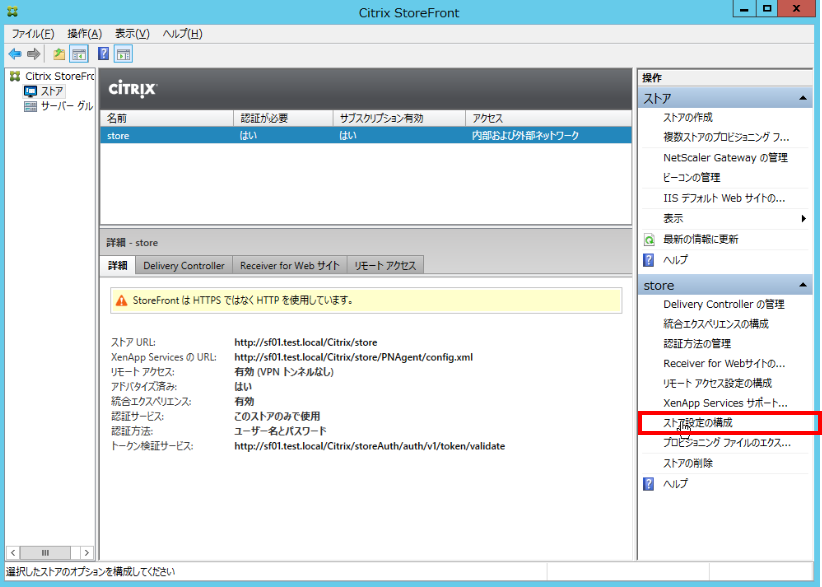Click プロビジョニング ファイルのエクス... action
Screen dimensions: 822x587
coord(727,443)
